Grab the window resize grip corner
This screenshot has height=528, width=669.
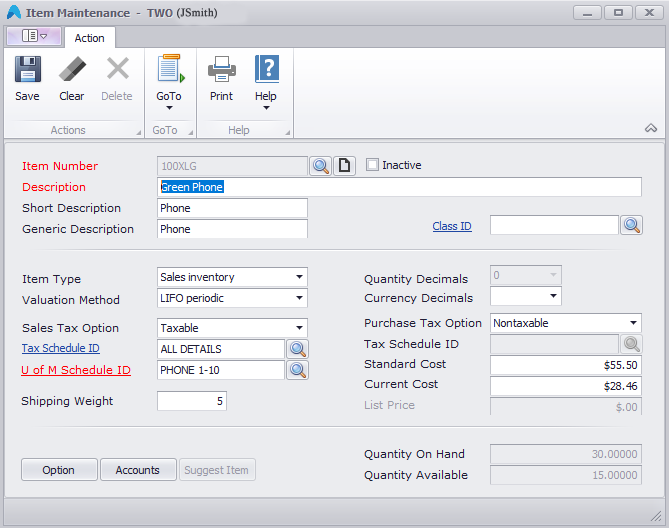click(656, 516)
